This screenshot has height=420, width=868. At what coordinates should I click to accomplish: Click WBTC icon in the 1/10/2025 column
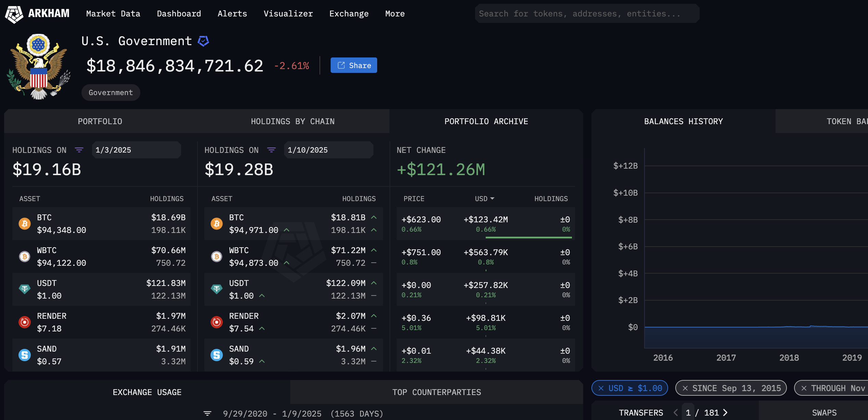tap(217, 257)
